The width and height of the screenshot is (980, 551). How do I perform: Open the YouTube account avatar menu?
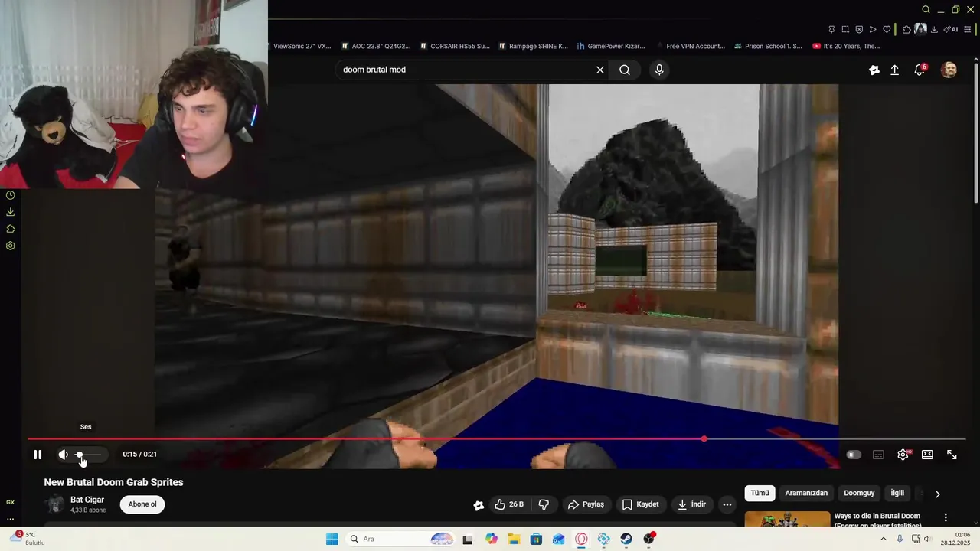click(x=949, y=70)
